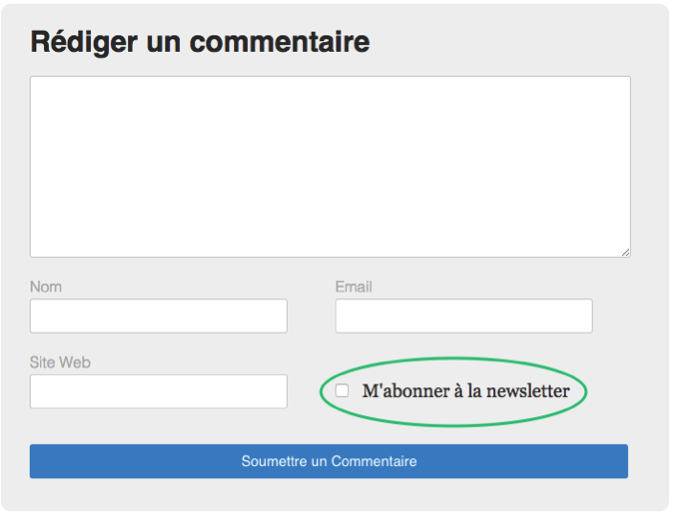Click the right end of the blue submit button
The image size is (673, 514).
click(608, 461)
